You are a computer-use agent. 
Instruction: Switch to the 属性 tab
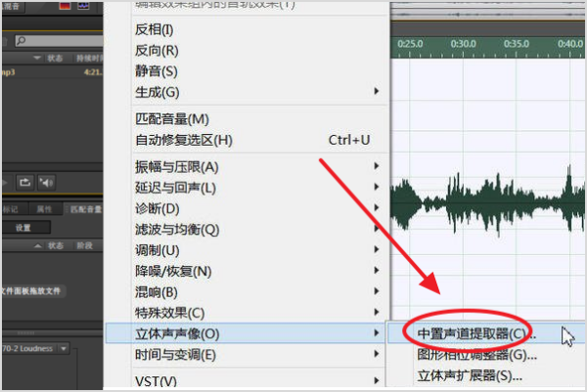click(44, 209)
